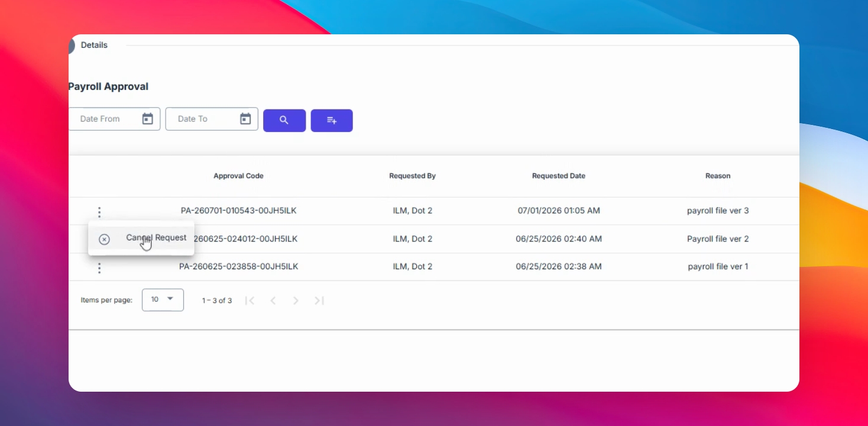
Task: Open three-dot menu for payroll file ver 1
Action: [x=99, y=268]
